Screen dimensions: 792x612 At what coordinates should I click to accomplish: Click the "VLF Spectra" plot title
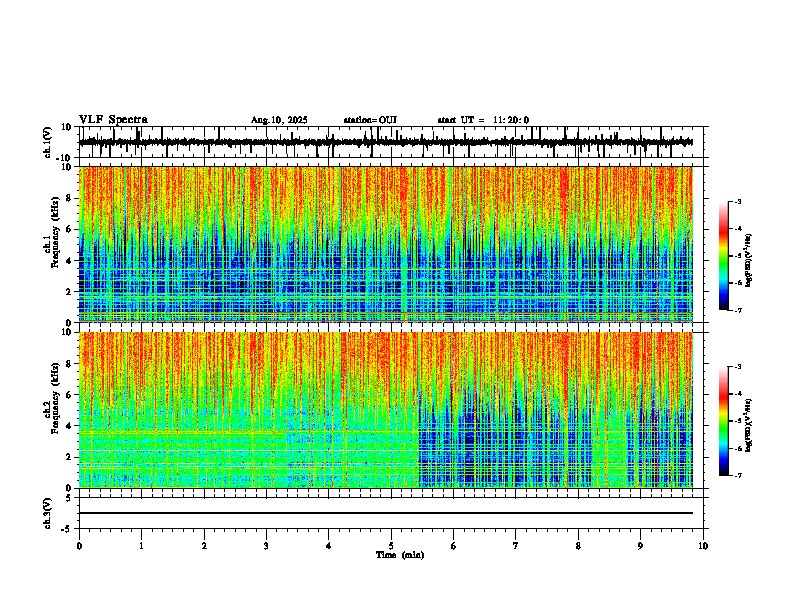point(113,120)
